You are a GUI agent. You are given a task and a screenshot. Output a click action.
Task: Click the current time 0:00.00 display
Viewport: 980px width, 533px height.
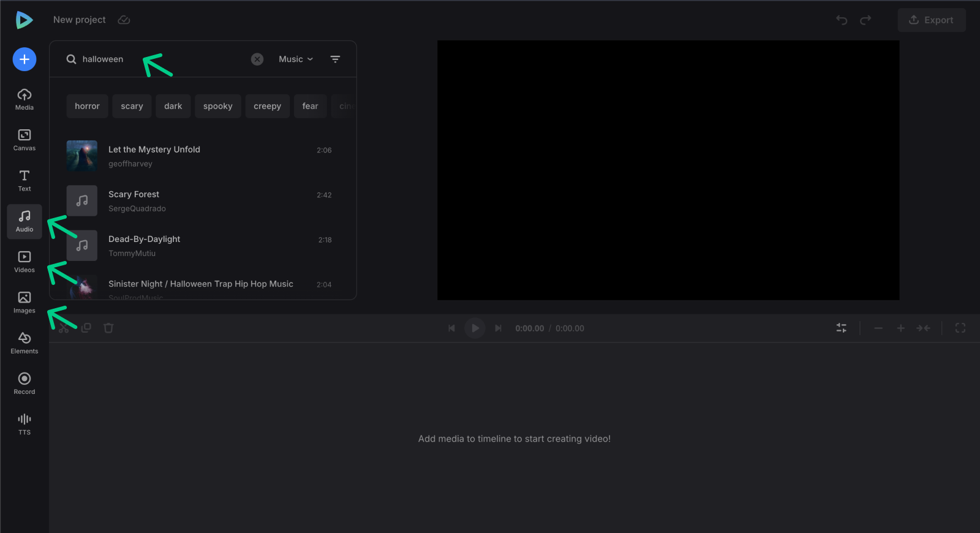[529, 328]
